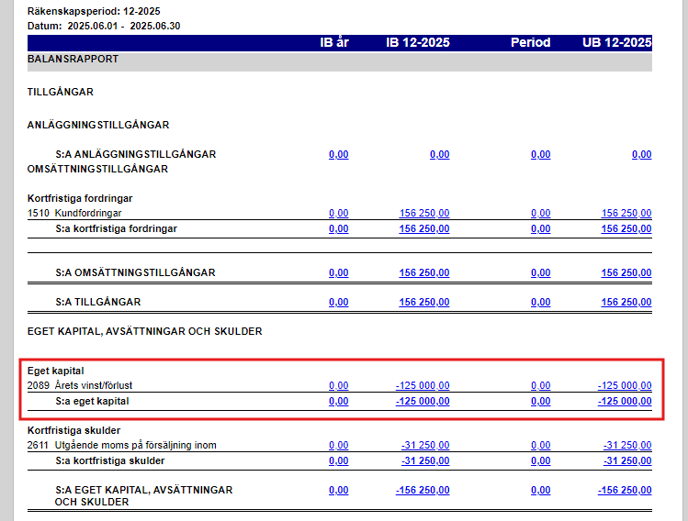Open IB år value for S:a kortfristiga skulder
The height and width of the screenshot is (521, 688).
pyautogui.click(x=338, y=461)
